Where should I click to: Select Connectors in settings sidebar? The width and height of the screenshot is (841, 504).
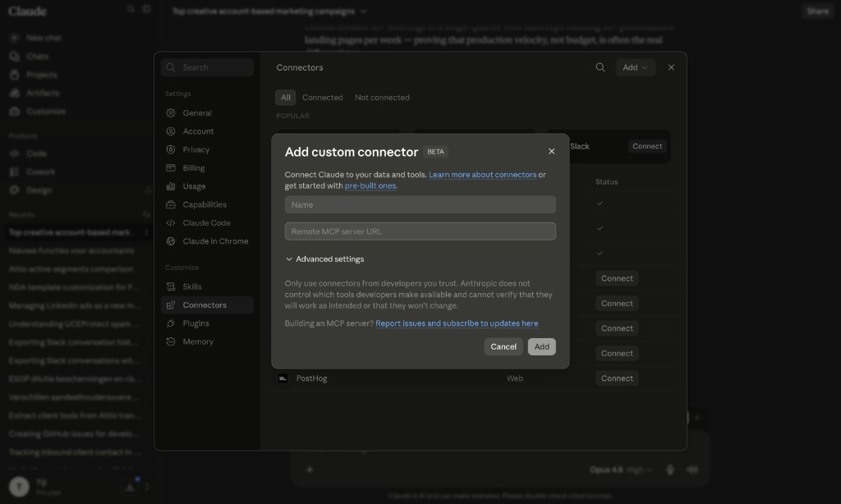(x=207, y=305)
